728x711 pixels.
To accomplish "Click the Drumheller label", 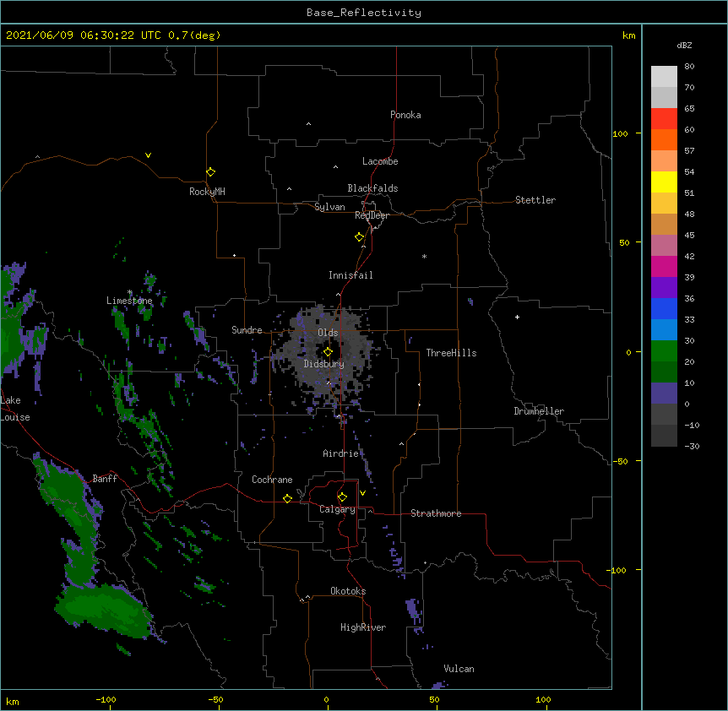I will click(x=539, y=411).
